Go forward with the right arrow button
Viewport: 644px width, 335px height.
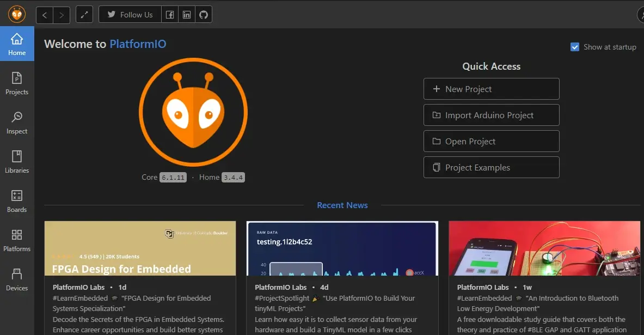[62, 15]
